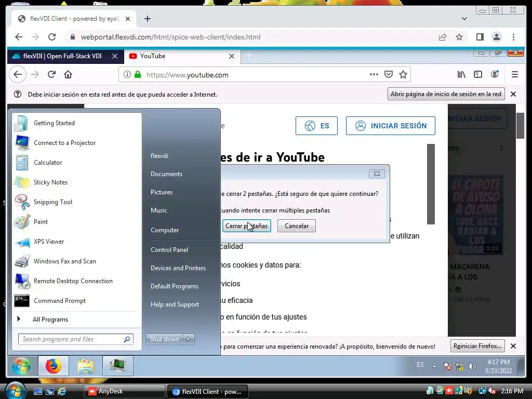Go to Firefox home page icon
532x399 pixels.
tap(68, 74)
